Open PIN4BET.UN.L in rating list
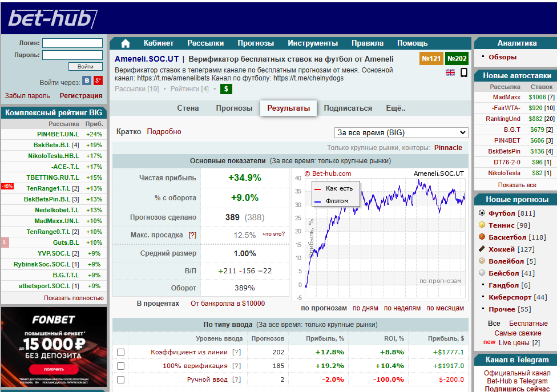The image size is (557, 392). click(x=58, y=134)
